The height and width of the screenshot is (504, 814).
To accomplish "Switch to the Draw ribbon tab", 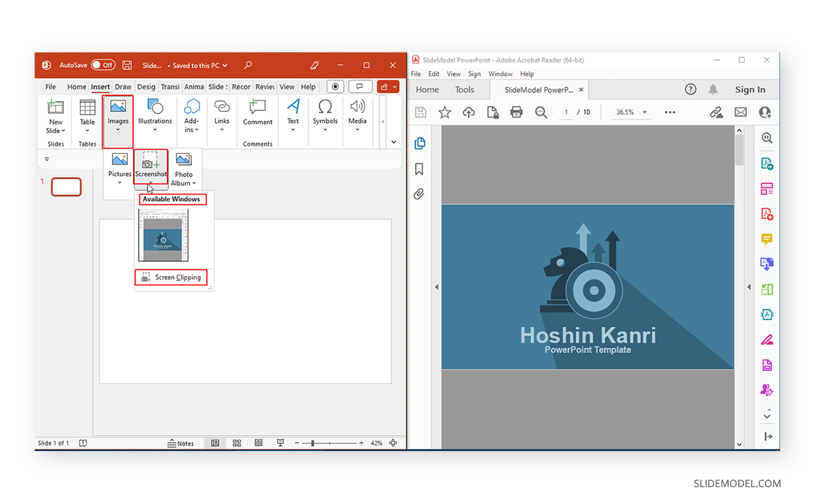I will pyautogui.click(x=124, y=86).
